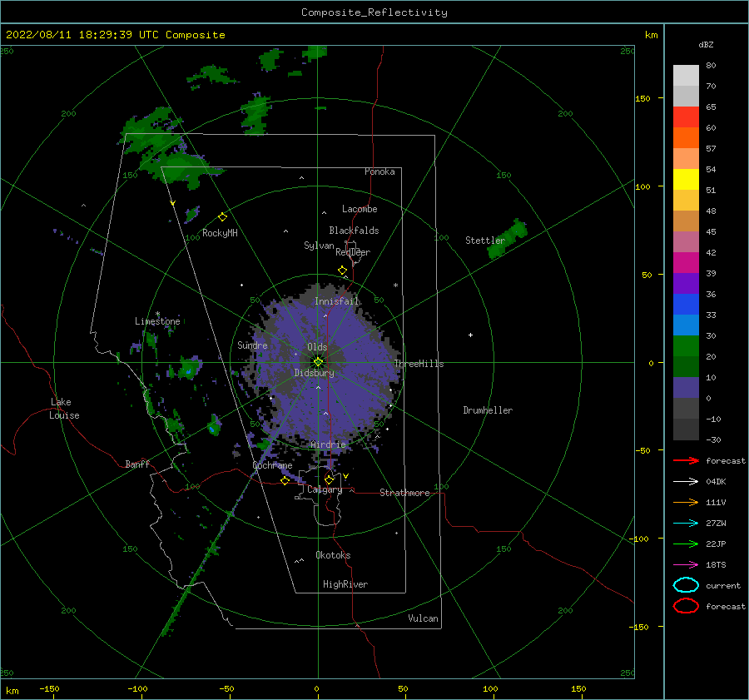Click the Blackfalds label

(x=354, y=231)
